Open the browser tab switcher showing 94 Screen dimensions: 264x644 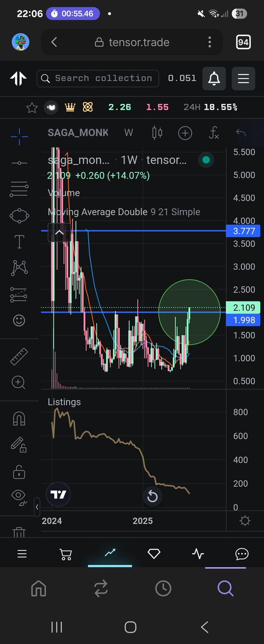(243, 42)
